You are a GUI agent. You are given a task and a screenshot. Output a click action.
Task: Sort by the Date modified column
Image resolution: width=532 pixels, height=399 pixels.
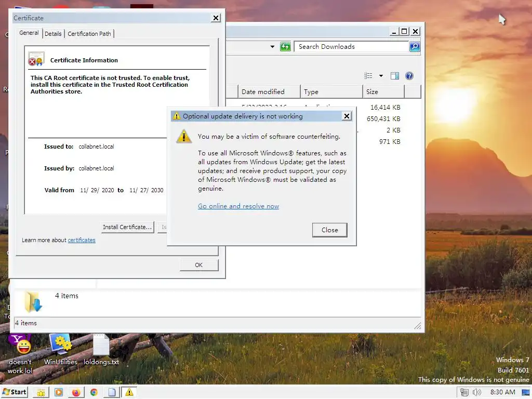[269, 91]
